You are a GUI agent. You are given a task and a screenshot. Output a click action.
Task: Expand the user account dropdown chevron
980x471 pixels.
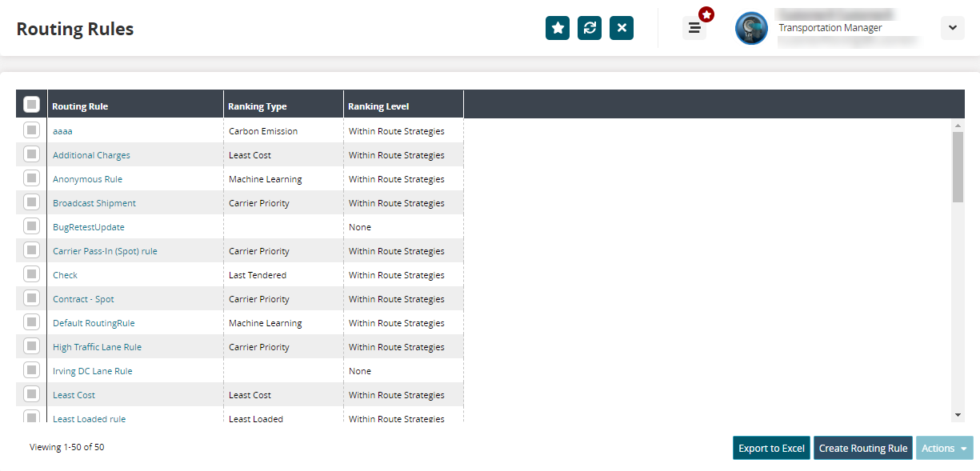[952, 28]
